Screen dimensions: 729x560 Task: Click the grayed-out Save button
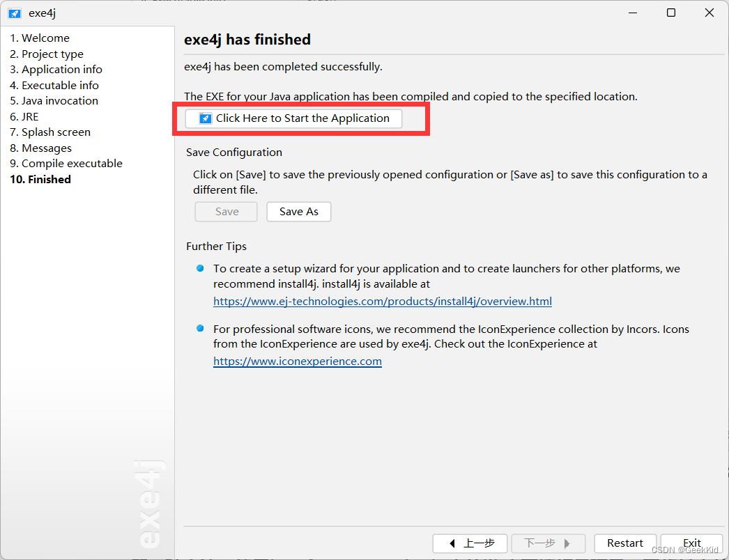point(227,212)
